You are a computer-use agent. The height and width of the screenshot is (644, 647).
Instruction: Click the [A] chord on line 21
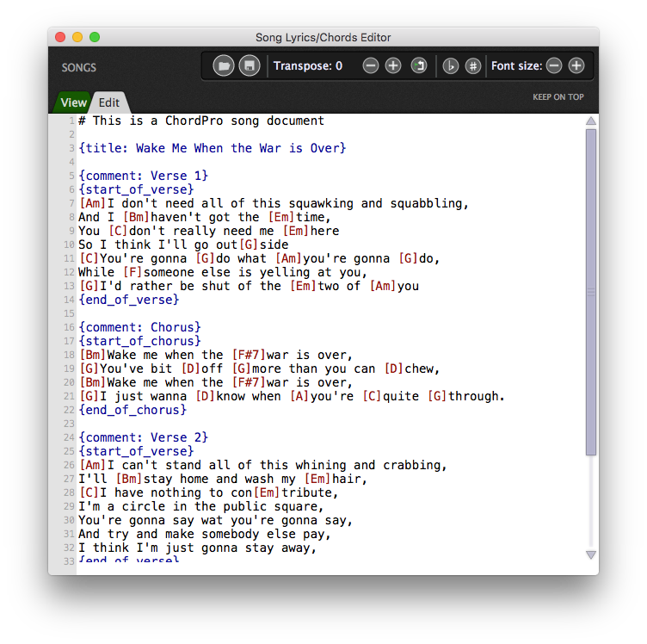click(299, 396)
